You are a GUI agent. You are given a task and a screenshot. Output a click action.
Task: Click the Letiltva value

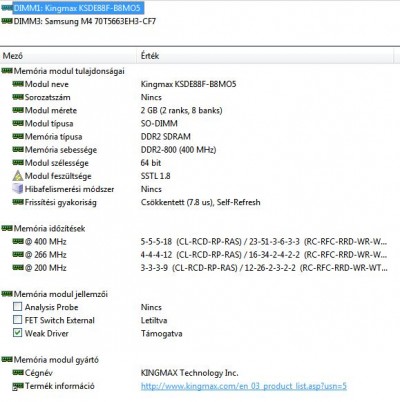pyautogui.click(x=154, y=320)
